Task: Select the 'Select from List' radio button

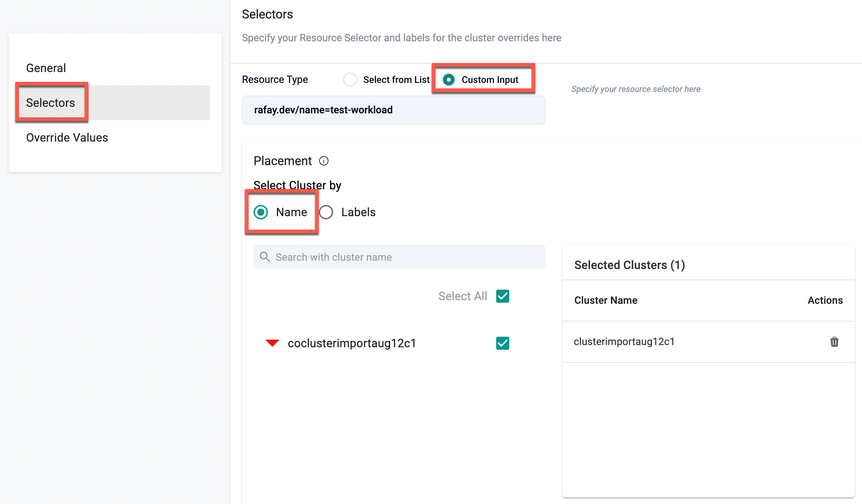Action: 350,80
